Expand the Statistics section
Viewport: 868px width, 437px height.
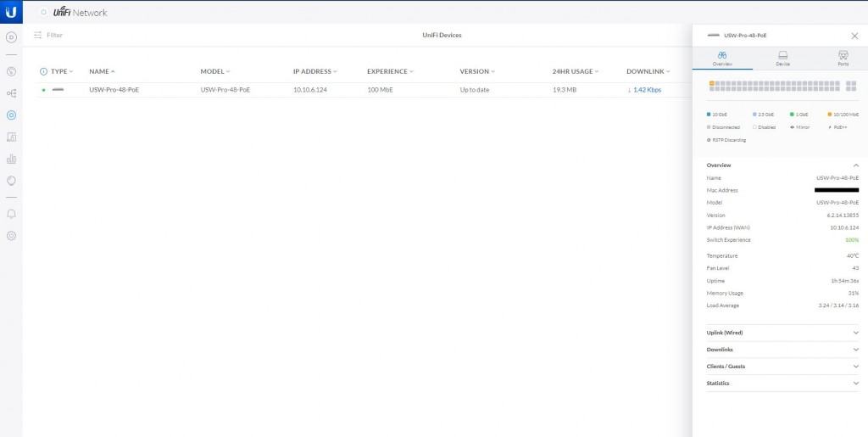[x=782, y=384]
